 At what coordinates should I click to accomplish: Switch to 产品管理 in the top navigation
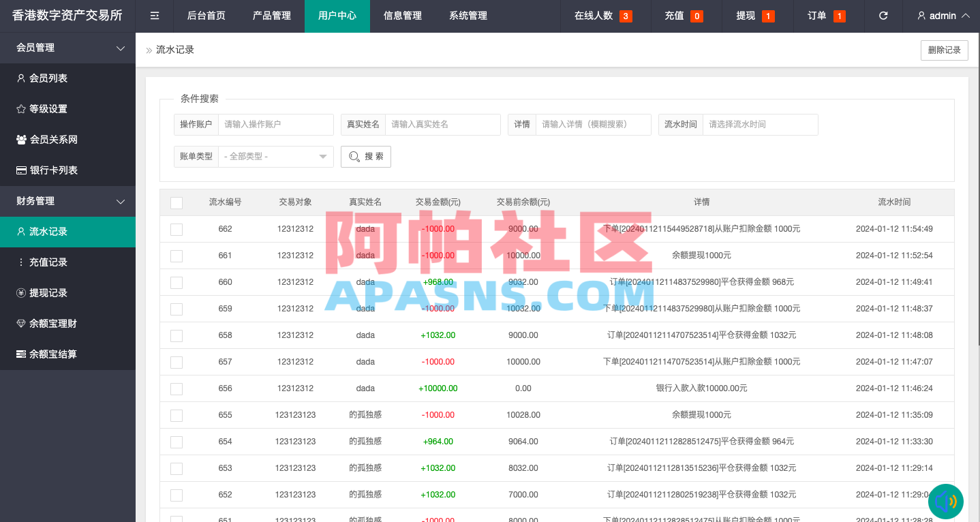pos(271,16)
